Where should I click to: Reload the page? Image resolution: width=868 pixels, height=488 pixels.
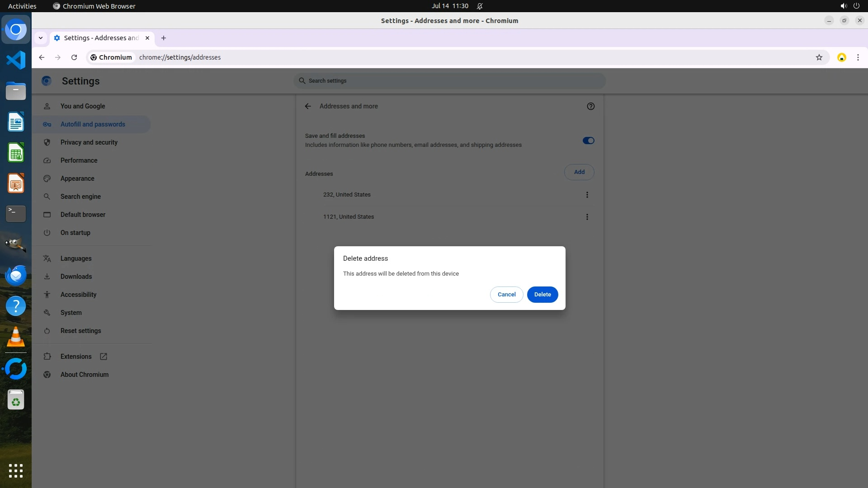tap(74, 57)
